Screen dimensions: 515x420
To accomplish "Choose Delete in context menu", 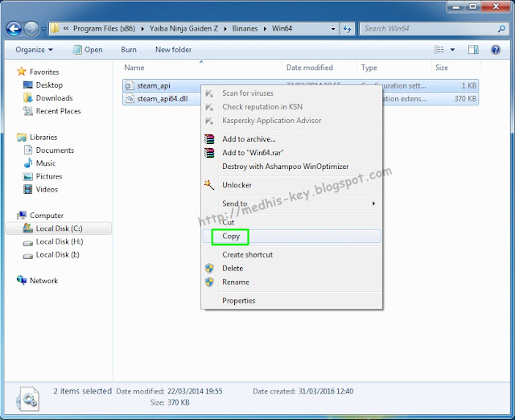I will pyautogui.click(x=291, y=269).
